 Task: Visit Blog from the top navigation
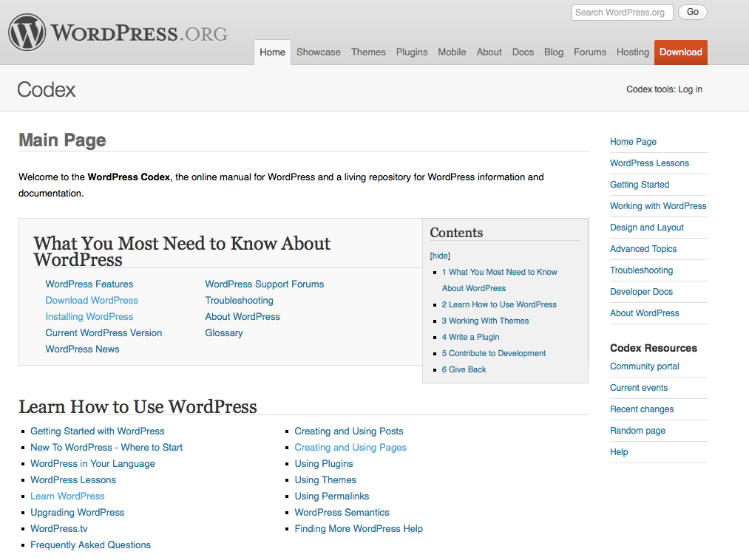click(554, 52)
